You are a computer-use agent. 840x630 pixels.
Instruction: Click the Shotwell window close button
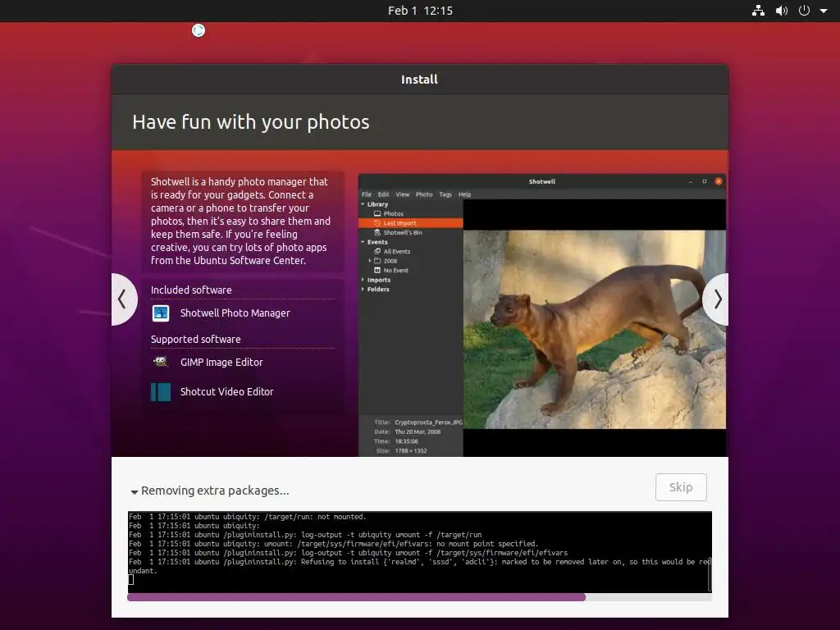pos(719,181)
